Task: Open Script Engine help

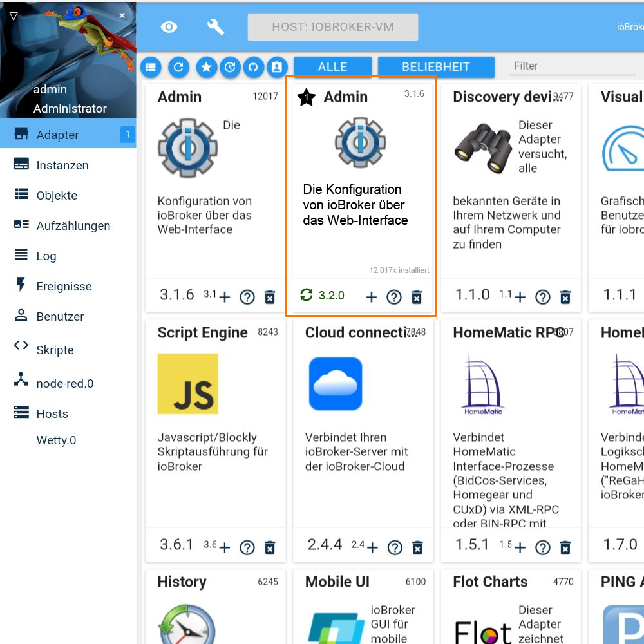Action: (247, 547)
